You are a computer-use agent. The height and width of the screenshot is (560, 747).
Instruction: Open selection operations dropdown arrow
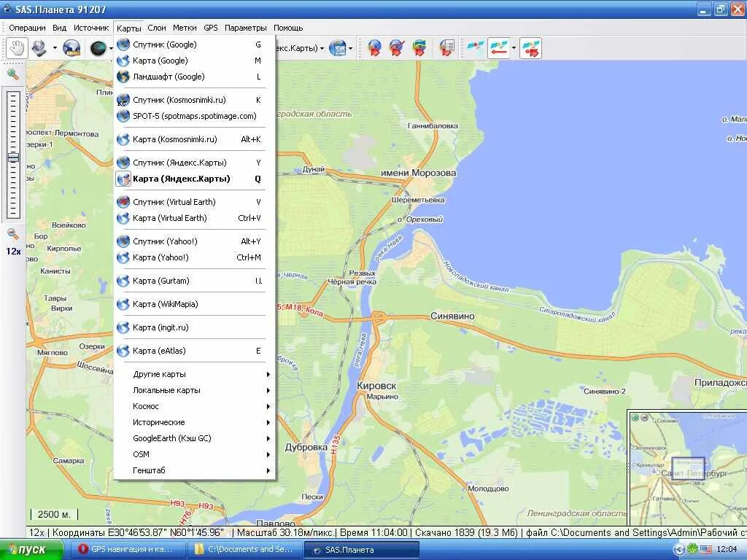54,48
